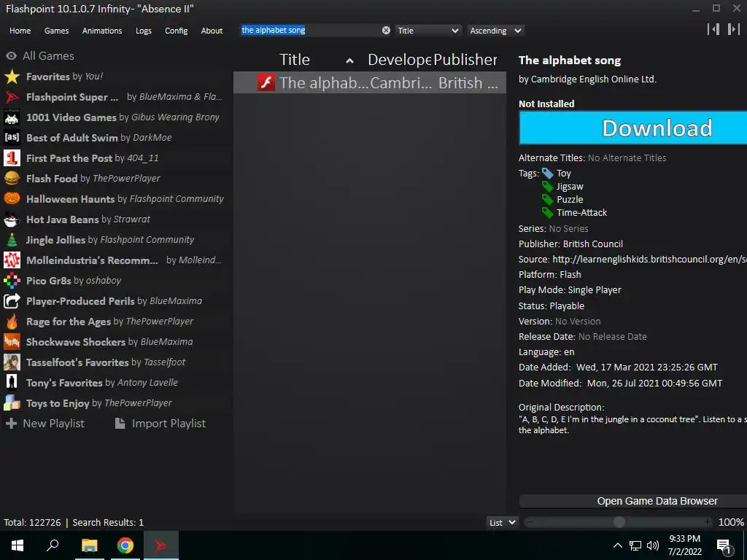
Task: Open the List layout dropdown
Action: point(502,522)
